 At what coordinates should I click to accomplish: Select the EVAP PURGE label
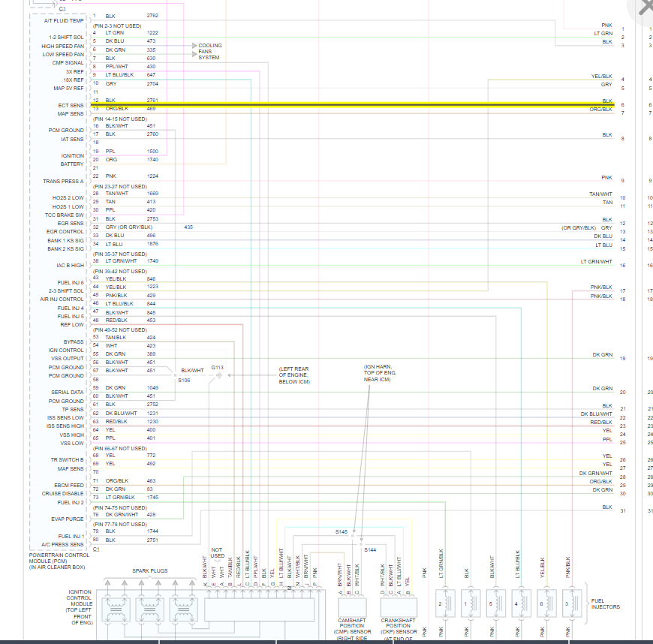pos(67,519)
